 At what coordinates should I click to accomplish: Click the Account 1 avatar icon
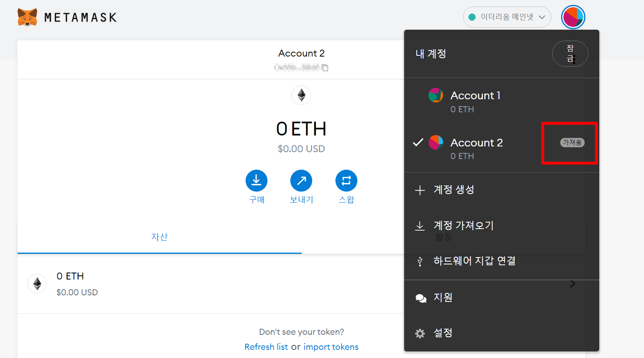click(x=436, y=96)
